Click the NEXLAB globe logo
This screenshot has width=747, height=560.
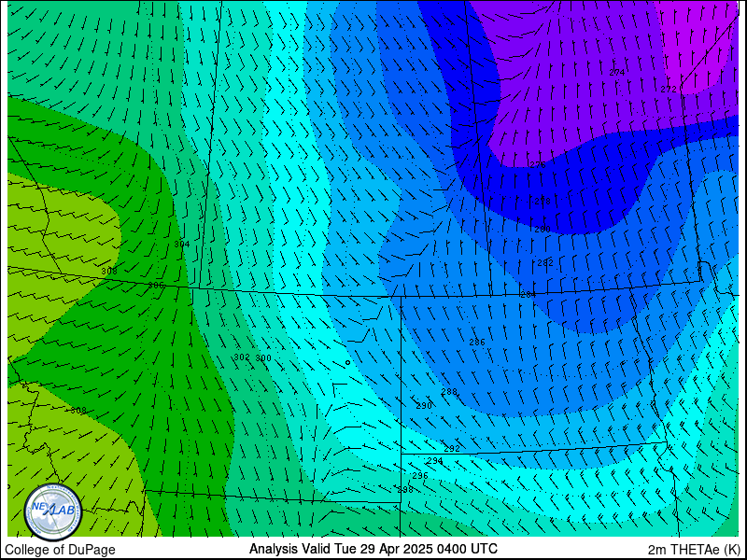(x=53, y=512)
